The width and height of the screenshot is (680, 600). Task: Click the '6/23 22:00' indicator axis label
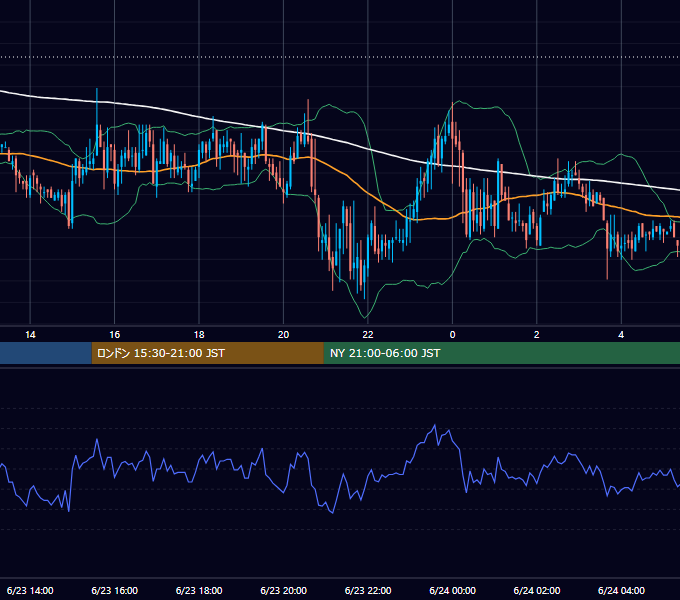point(368,590)
